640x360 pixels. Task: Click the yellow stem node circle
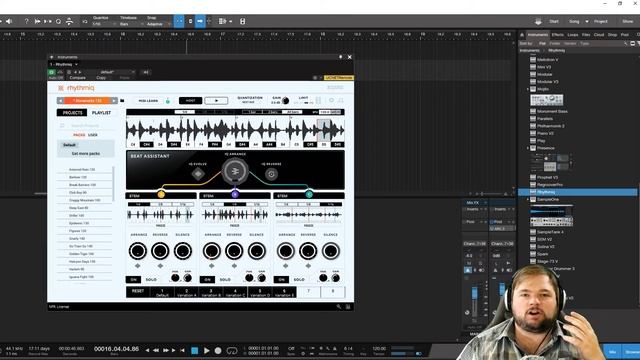coord(161,194)
